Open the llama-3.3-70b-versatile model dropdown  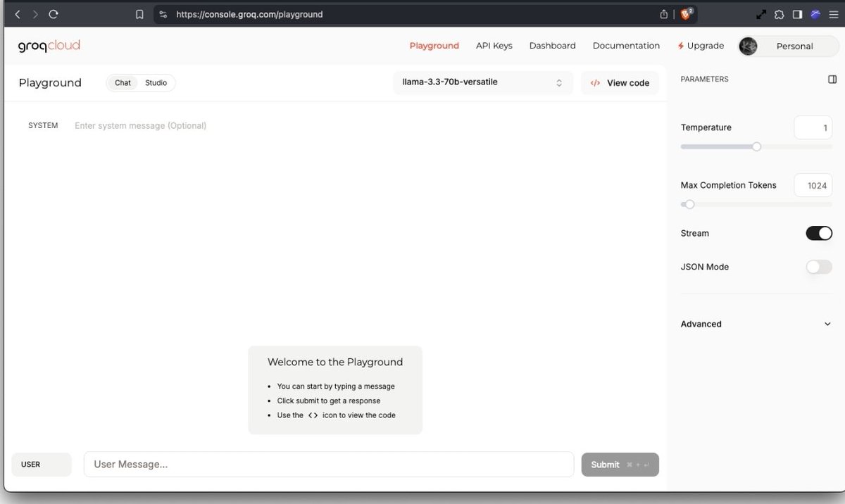click(x=483, y=82)
